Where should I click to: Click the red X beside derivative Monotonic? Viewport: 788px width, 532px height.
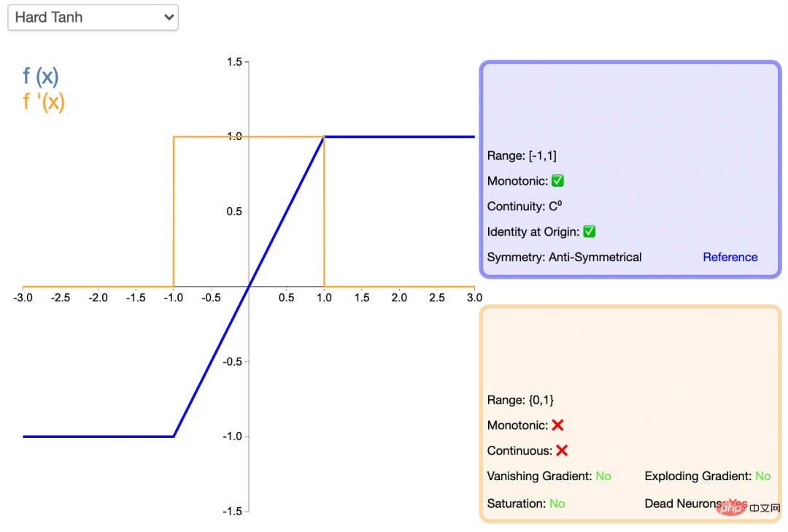[x=557, y=425]
